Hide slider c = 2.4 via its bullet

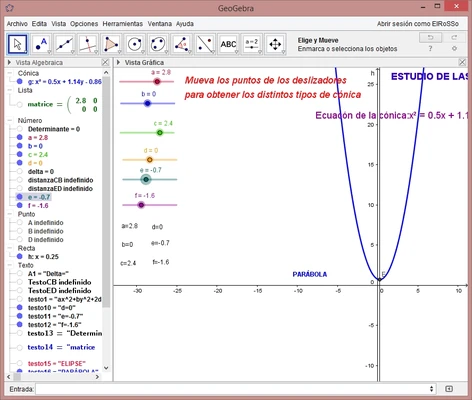19,154
